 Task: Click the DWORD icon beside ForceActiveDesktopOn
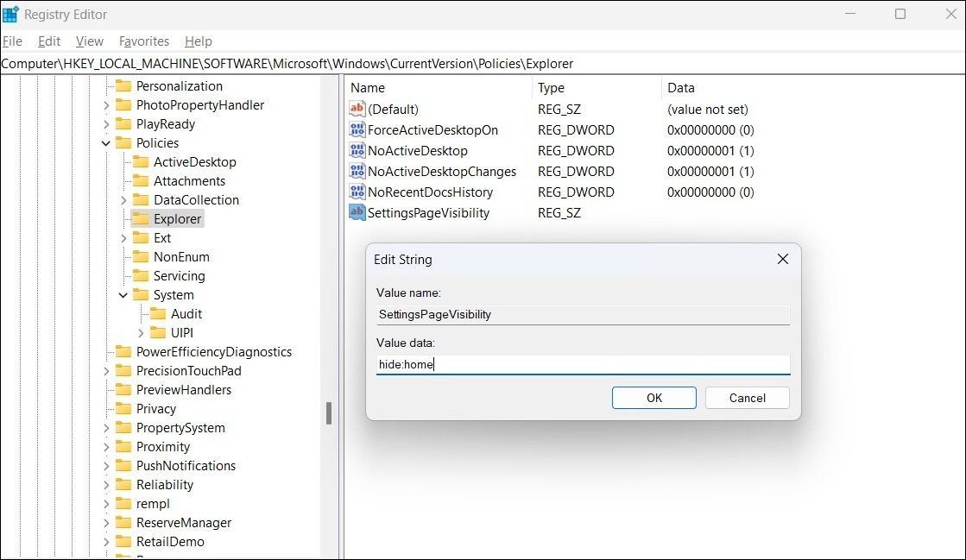357,129
